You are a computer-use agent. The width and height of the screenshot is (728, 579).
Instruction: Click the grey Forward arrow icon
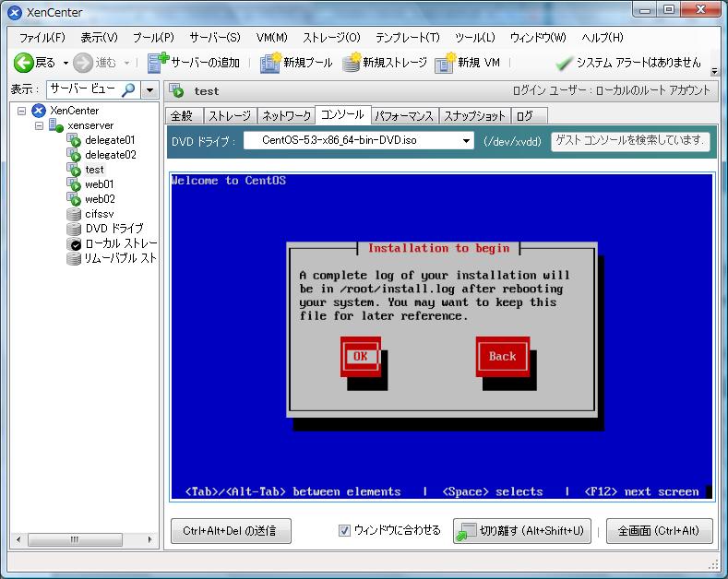point(83,63)
